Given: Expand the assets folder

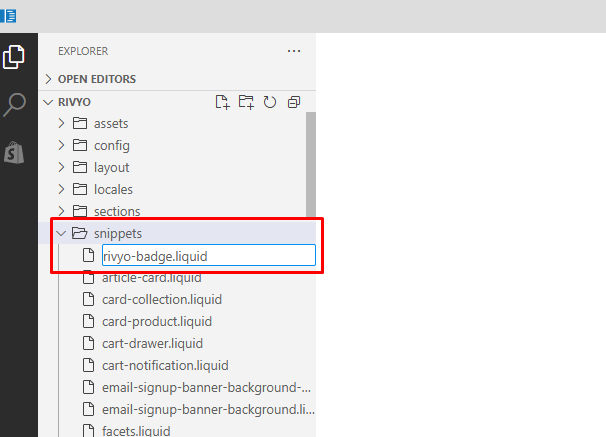Looking at the screenshot, I should 61,123.
